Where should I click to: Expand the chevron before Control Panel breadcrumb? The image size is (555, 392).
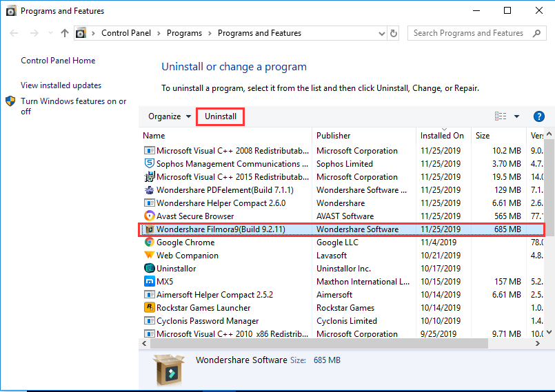coord(94,33)
